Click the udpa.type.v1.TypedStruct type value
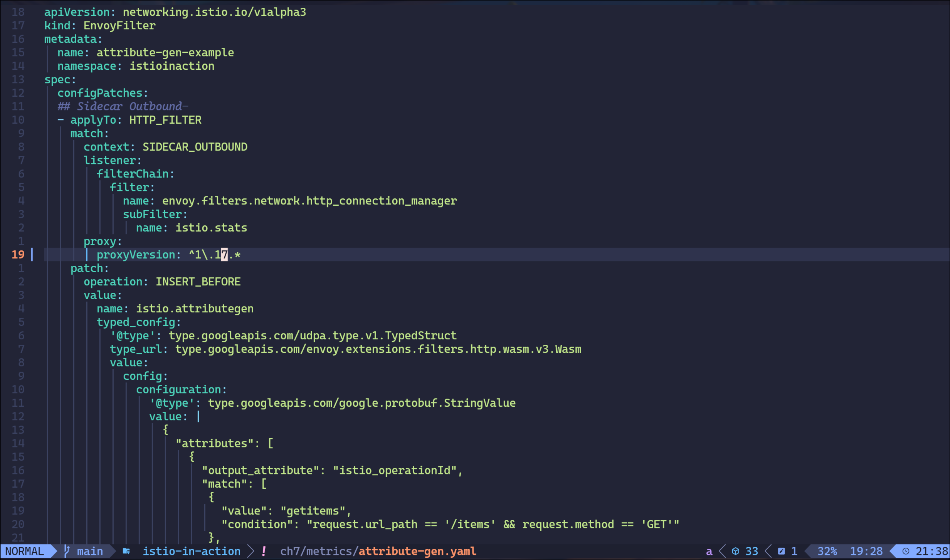950x560 pixels. coord(313,335)
